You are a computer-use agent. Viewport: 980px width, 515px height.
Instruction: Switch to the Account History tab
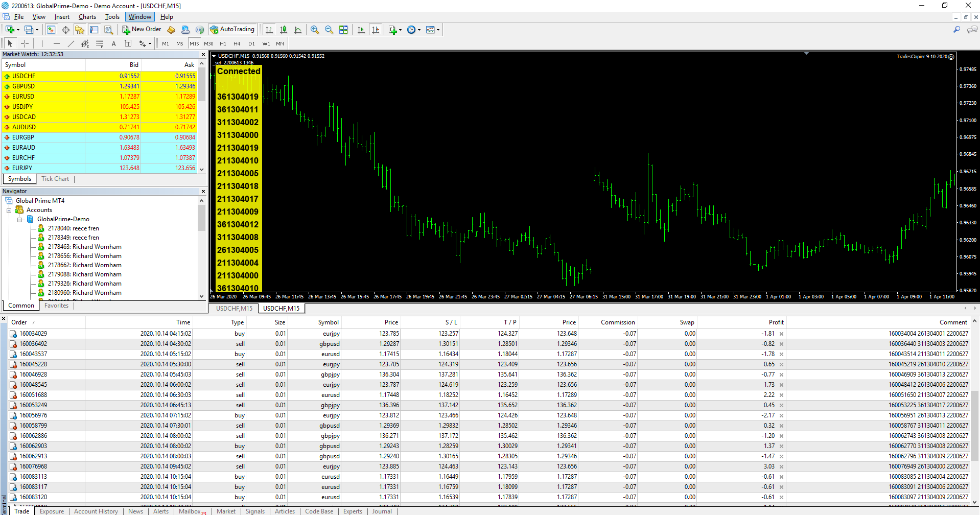[96, 511]
